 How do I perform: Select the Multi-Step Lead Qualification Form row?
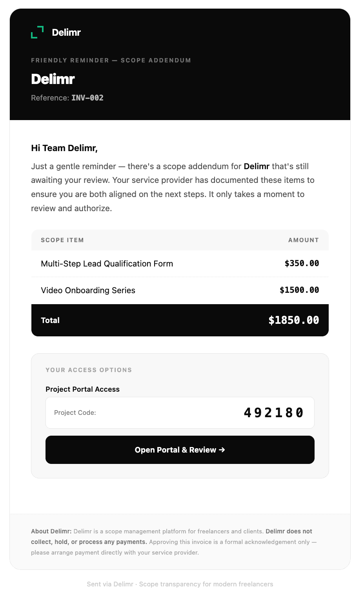180,264
